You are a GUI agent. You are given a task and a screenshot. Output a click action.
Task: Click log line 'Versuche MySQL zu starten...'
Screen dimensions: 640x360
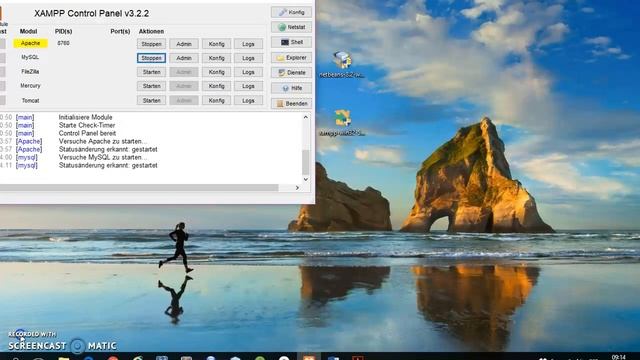(x=103, y=157)
